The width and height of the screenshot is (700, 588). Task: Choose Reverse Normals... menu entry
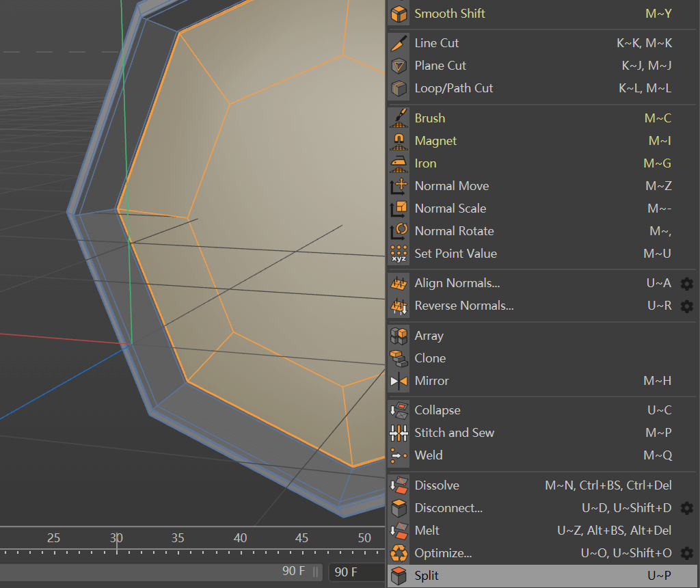(542, 306)
